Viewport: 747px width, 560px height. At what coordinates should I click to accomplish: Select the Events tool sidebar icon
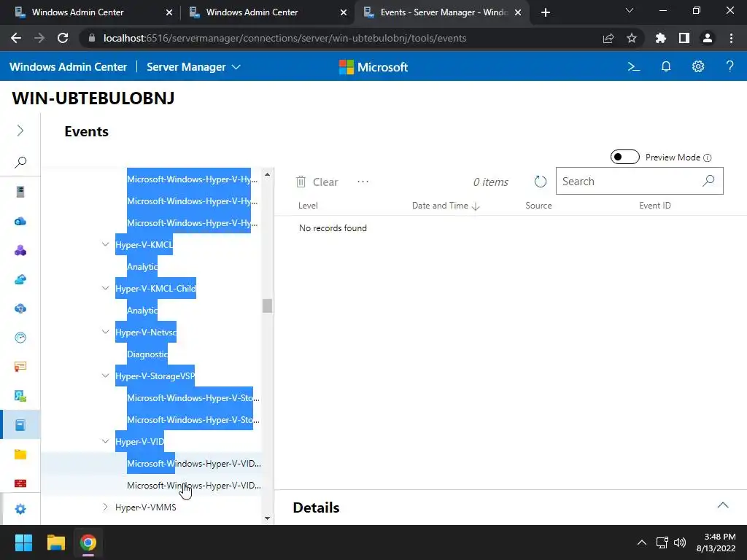tap(20, 425)
